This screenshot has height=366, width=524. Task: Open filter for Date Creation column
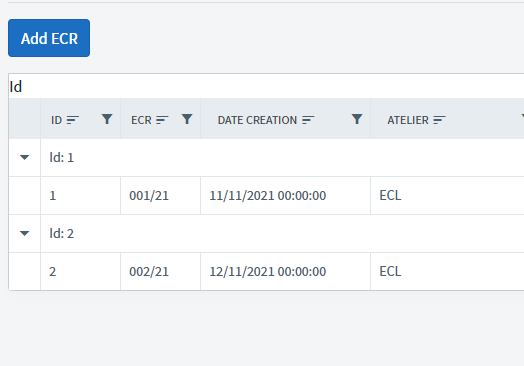(357, 119)
